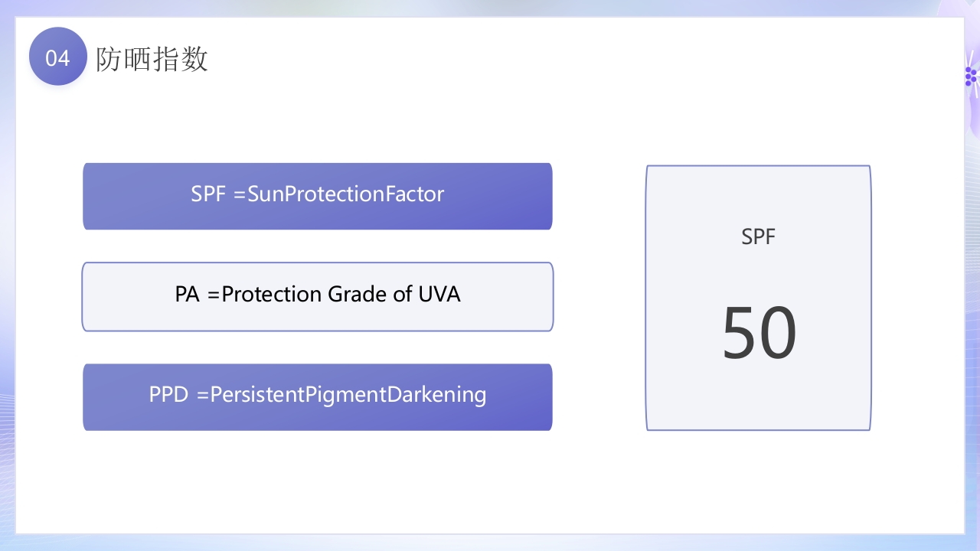Click the word "Grade" in the middle box
The image size is (980, 551).
click(x=358, y=295)
